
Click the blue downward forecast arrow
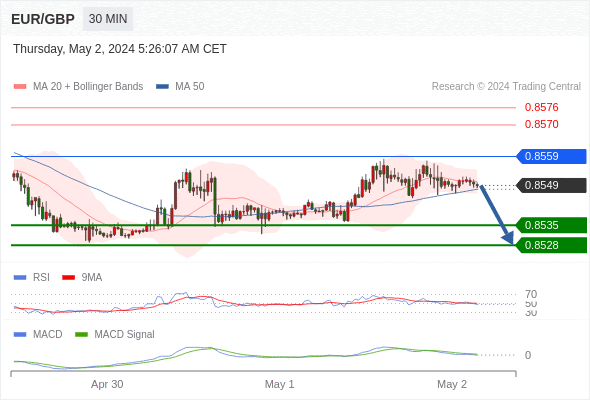(497, 214)
